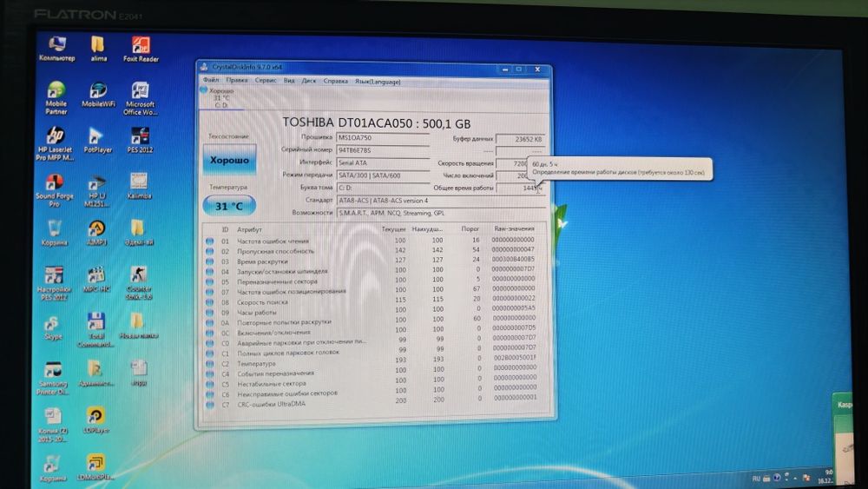Open the Сервис menu
Viewport: 868px width, 489px height.
point(265,80)
